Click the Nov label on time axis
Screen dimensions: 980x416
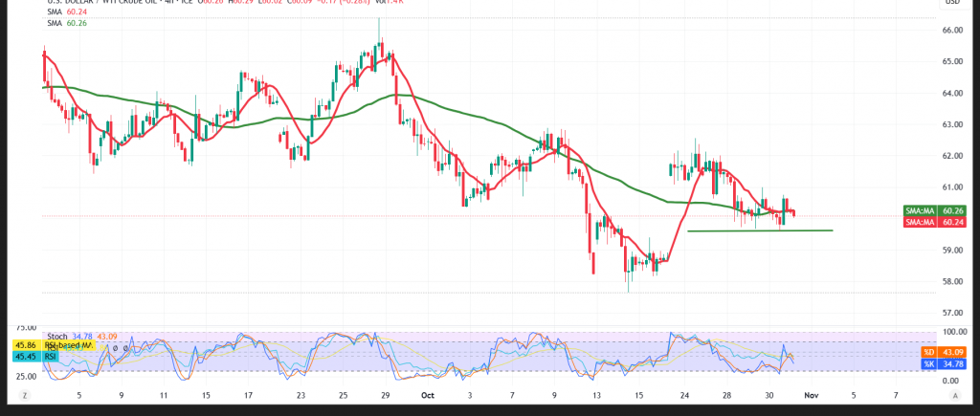click(x=811, y=394)
